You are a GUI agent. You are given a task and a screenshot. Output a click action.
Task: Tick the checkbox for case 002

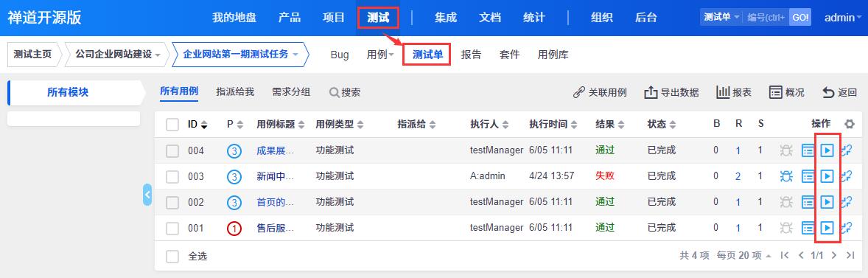172,202
